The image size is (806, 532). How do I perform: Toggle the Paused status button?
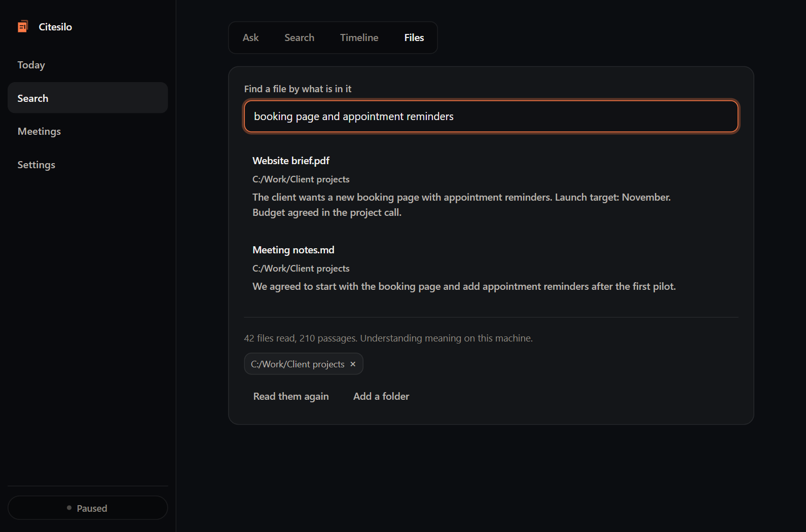pyautogui.click(x=88, y=508)
